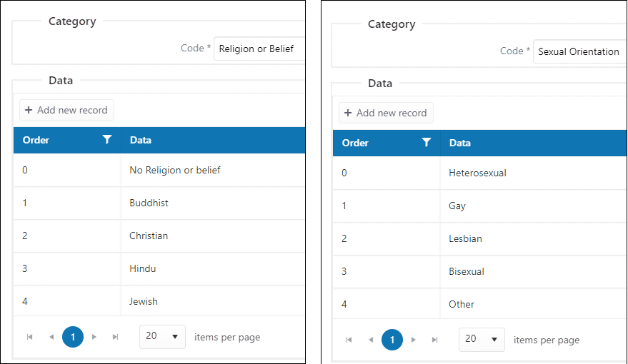The height and width of the screenshot is (364, 628).
Task: Go to first page in Sexual Orientation pager
Action: pos(349,340)
